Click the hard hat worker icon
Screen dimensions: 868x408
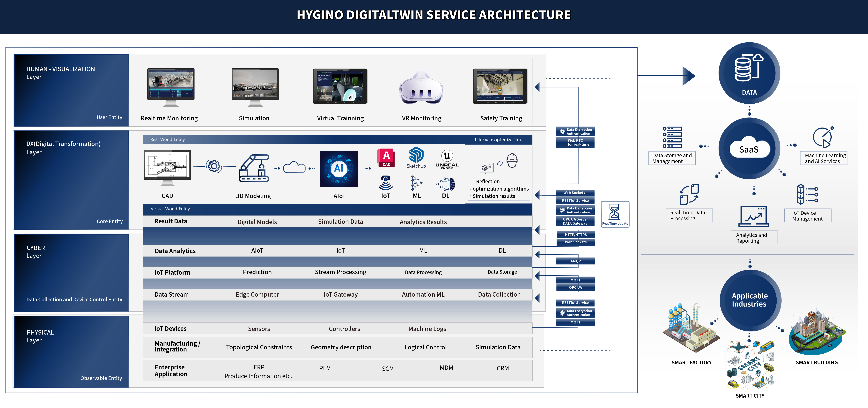click(x=512, y=161)
